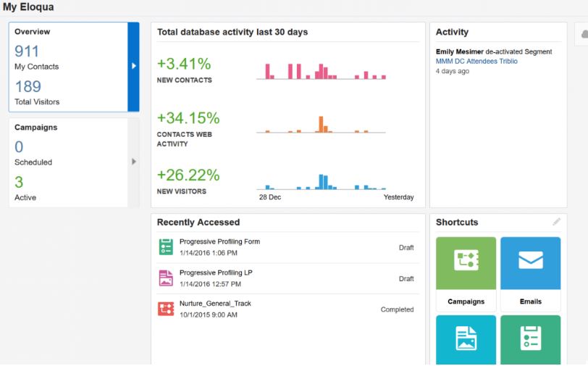Click the Campaigns shortcut label

pyautogui.click(x=466, y=301)
